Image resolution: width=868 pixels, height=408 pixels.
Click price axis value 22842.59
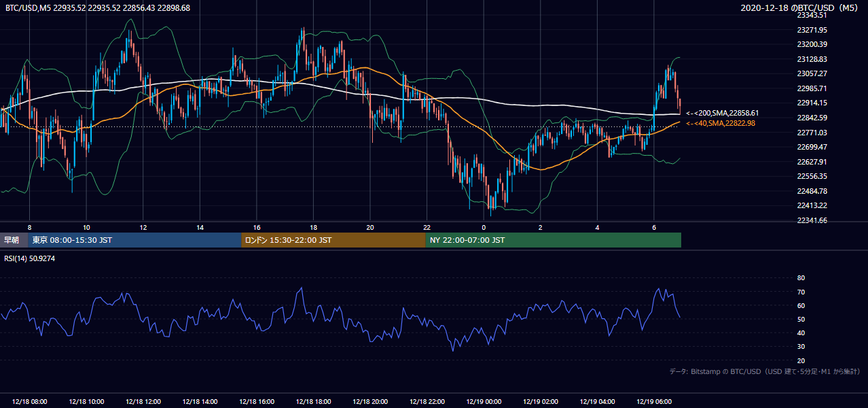(x=812, y=118)
